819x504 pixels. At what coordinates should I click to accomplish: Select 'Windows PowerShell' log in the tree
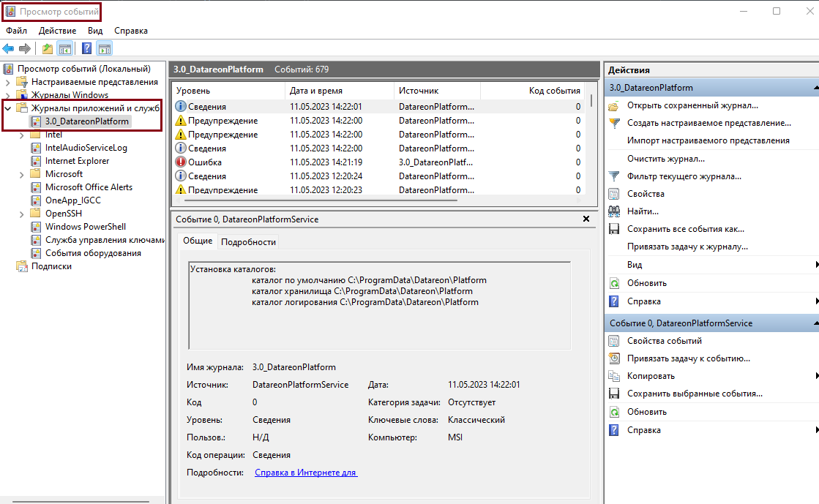click(85, 227)
